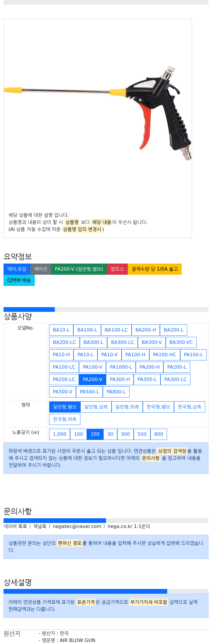Select model PA500-L
Screen dimensions: 212x644
pos(90,392)
